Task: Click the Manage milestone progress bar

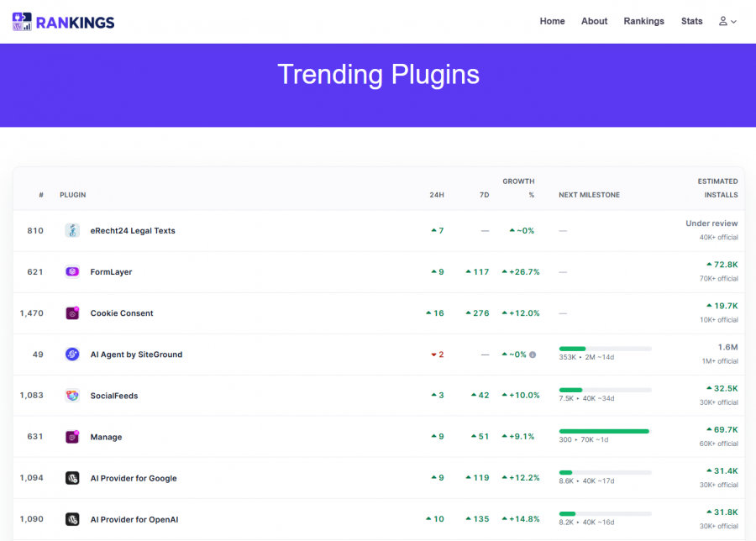Action: (605, 431)
